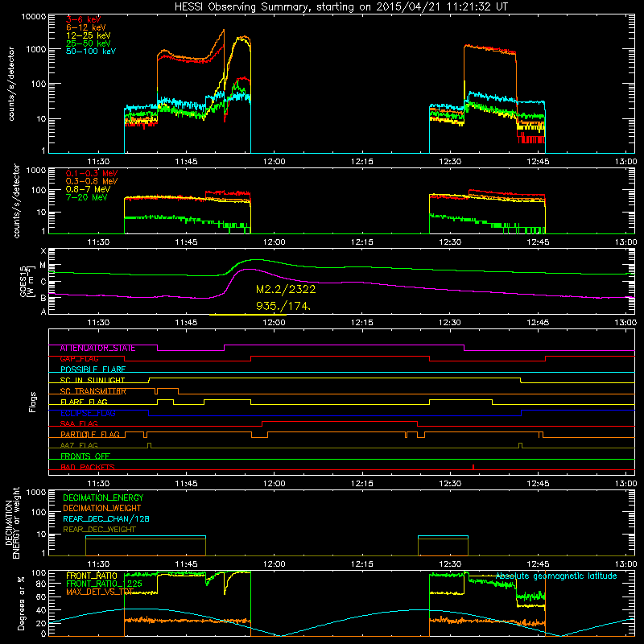The height and width of the screenshot is (644, 644).
Task: Click the HESSI Observing Summary title text
Action: coord(341,7)
